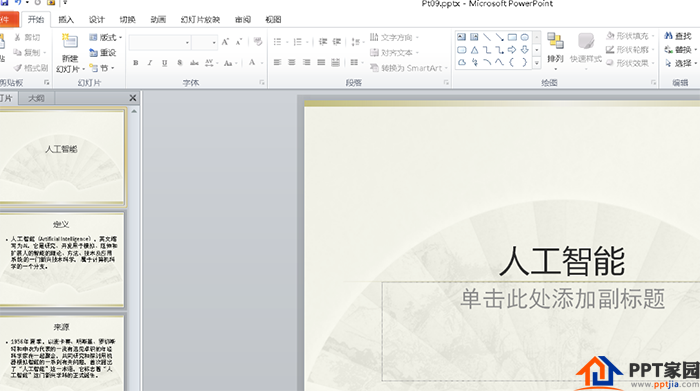Toggle Italic text formatting
Screen dimensions: 700x391
click(x=150, y=63)
